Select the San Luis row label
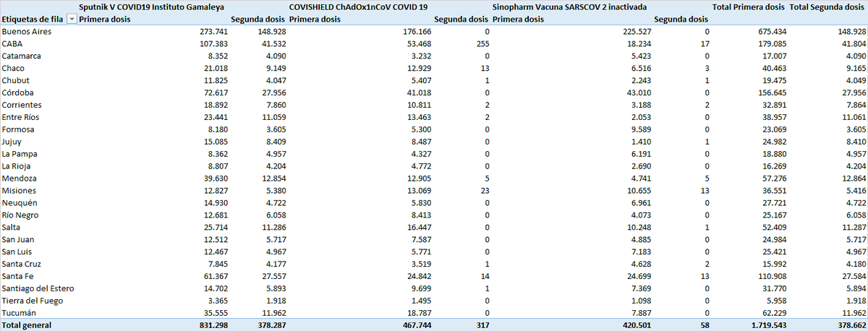 18,252
